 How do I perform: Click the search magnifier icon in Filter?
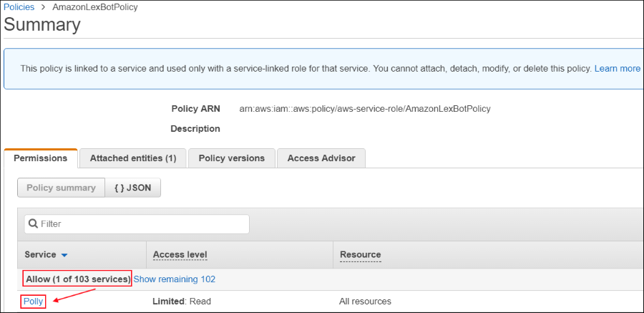[33, 224]
